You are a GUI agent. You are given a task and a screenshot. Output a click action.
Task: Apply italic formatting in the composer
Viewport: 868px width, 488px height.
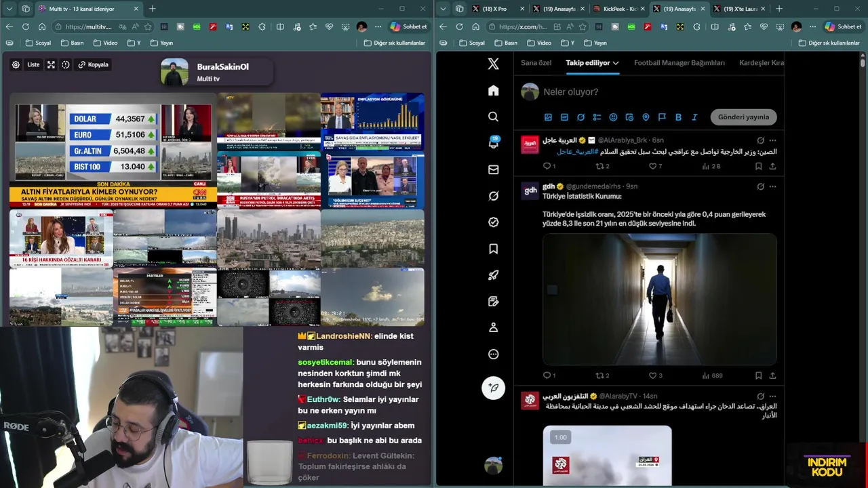(694, 117)
